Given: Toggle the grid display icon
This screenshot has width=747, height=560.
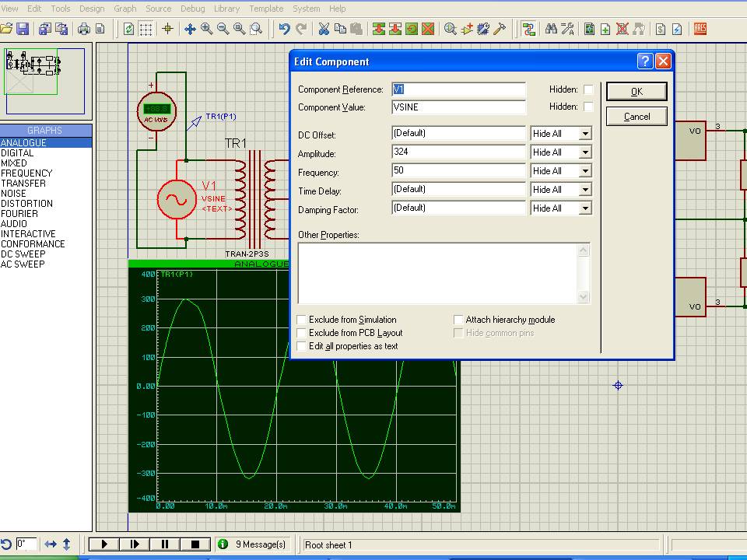Looking at the screenshot, I should (146, 29).
